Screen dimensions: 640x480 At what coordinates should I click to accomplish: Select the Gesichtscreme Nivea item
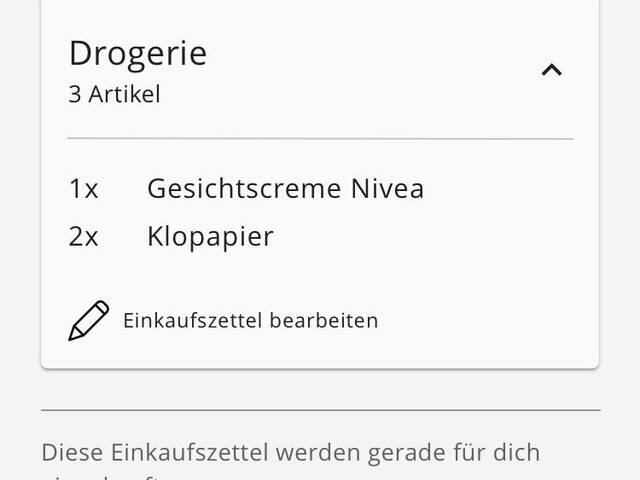pyautogui.click(x=285, y=188)
